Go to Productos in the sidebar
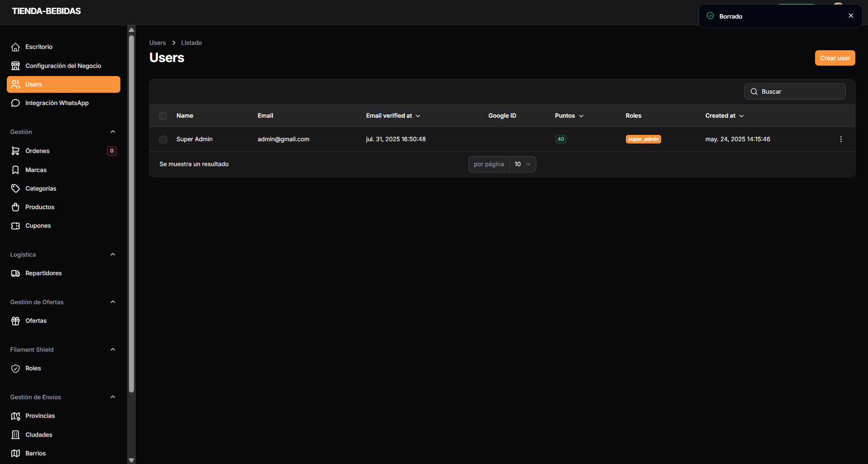This screenshot has height=464, width=868. [40, 207]
